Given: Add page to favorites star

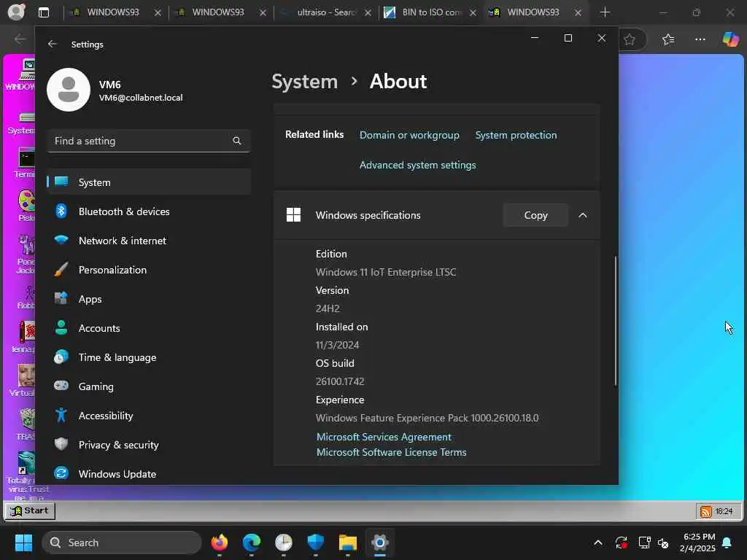Looking at the screenshot, I should pos(630,39).
